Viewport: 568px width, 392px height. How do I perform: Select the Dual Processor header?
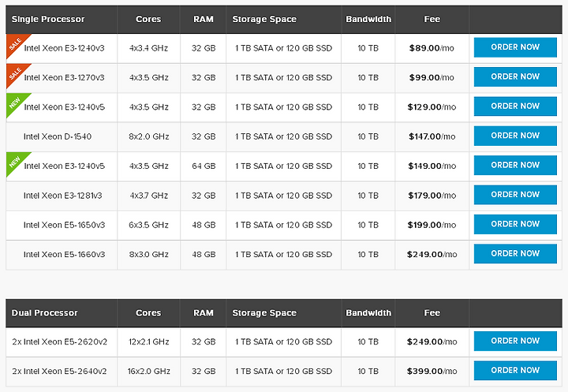click(44, 313)
